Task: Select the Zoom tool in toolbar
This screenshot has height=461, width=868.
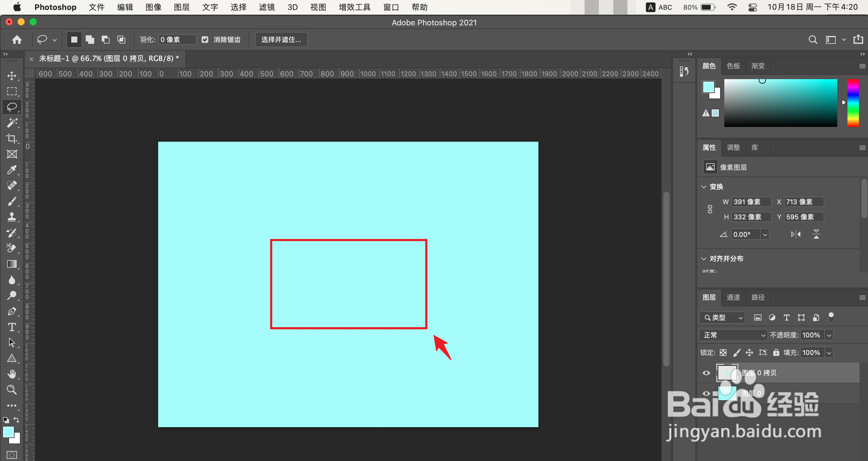Action: coord(12,389)
